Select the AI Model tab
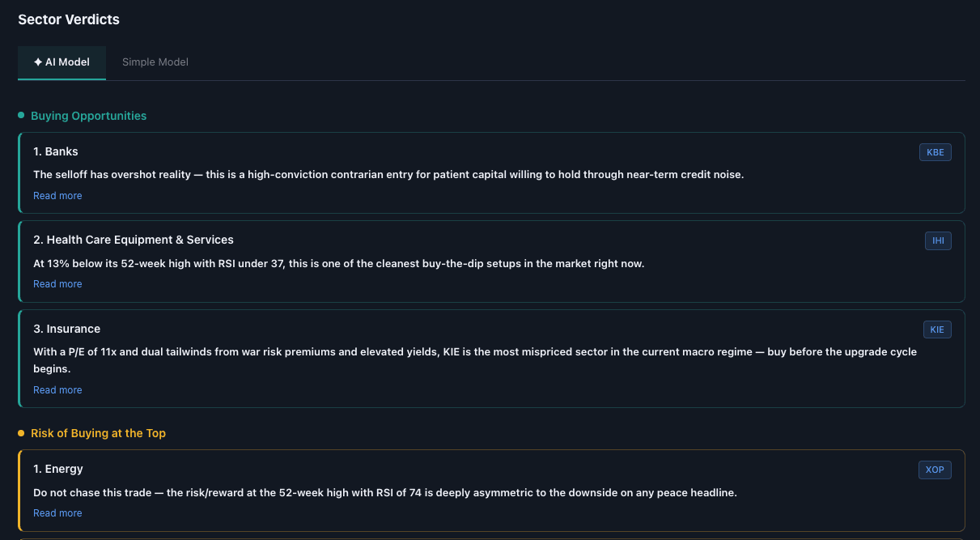 [x=62, y=62]
